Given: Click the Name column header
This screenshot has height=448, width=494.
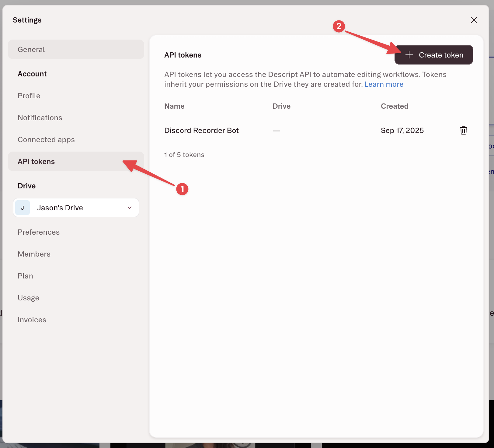Looking at the screenshot, I should tap(174, 106).
